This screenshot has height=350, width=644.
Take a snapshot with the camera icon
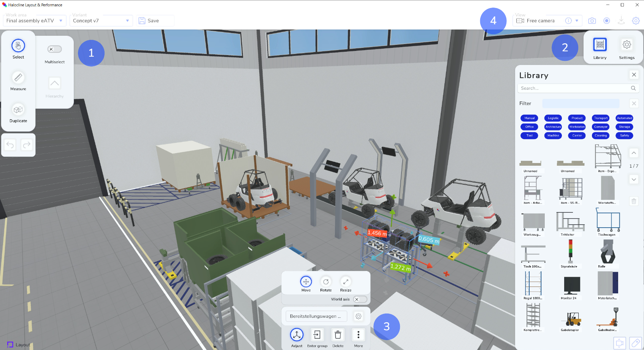[x=592, y=21]
